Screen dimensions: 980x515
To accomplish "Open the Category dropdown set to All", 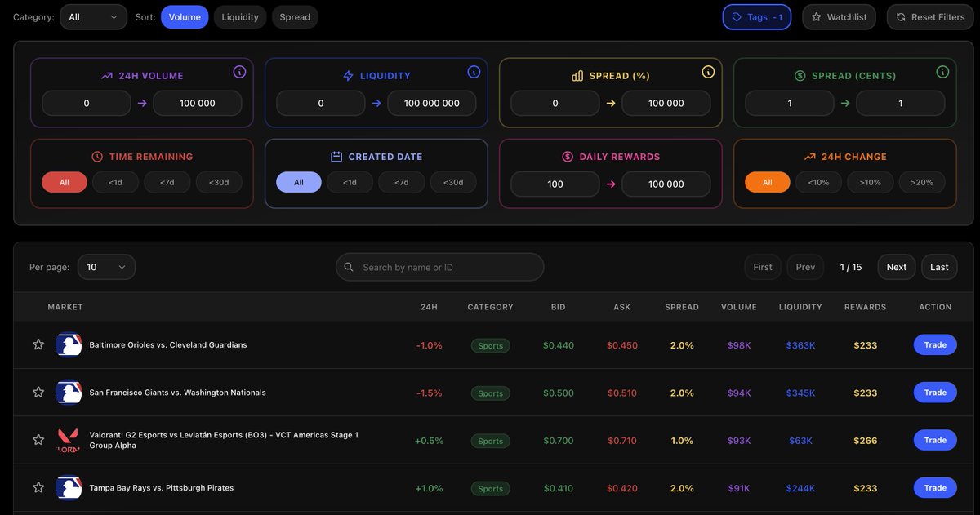I will point(94,17).
